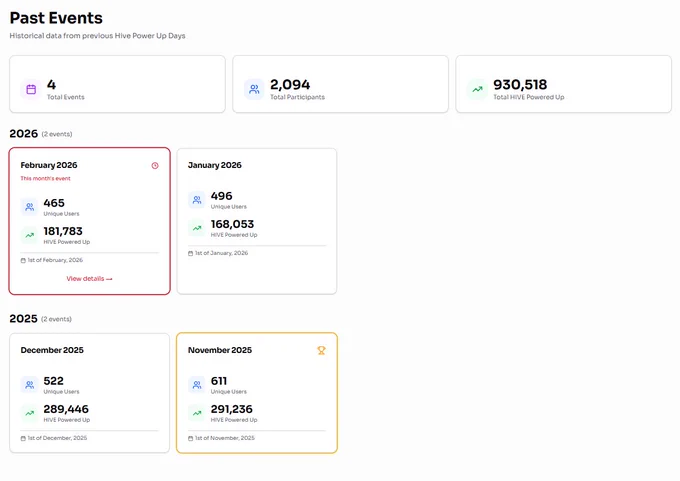Click the green trend icon for Total HIVE Powered Up
This screenshot has width=680, height=481.
(477, 89)
